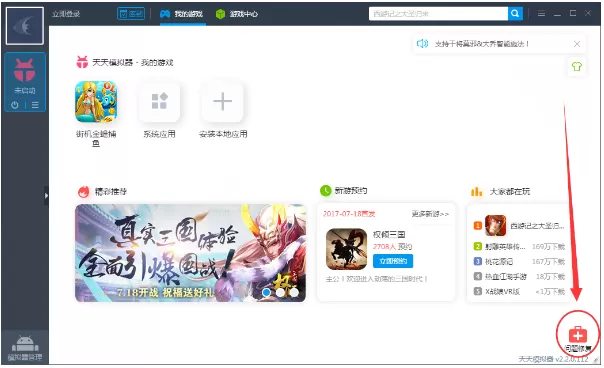Click the blue search magnifier button
Screen dimensions: 604x368
[515, 14]
